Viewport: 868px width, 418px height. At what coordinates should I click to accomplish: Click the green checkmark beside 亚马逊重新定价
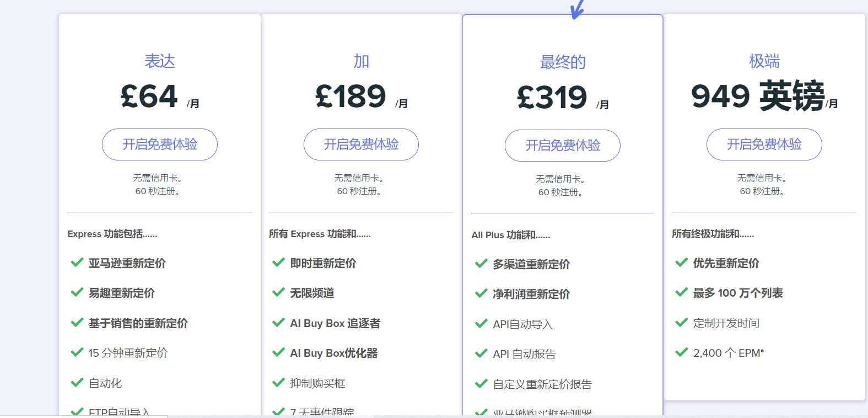(77, 262)
